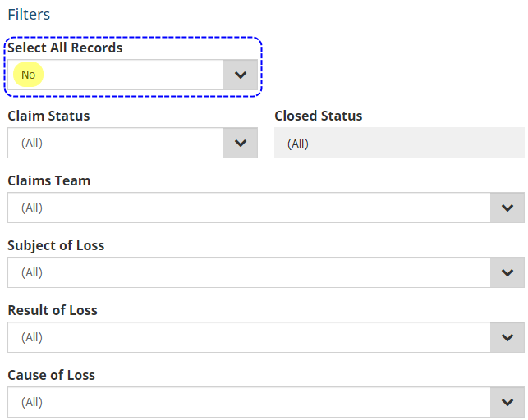The width and height of the screenshot is (528, 420).
Task: Click the Select All Records label
Action: point(65,48)
